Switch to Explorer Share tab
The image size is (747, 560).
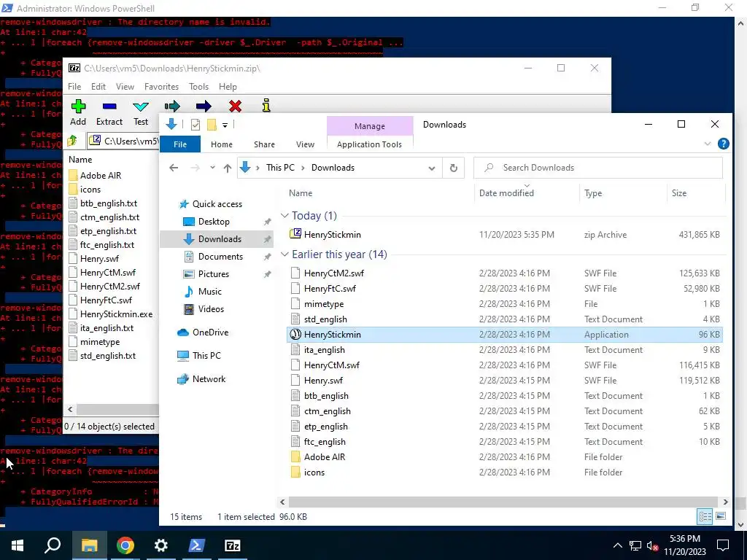coord(264,144)
